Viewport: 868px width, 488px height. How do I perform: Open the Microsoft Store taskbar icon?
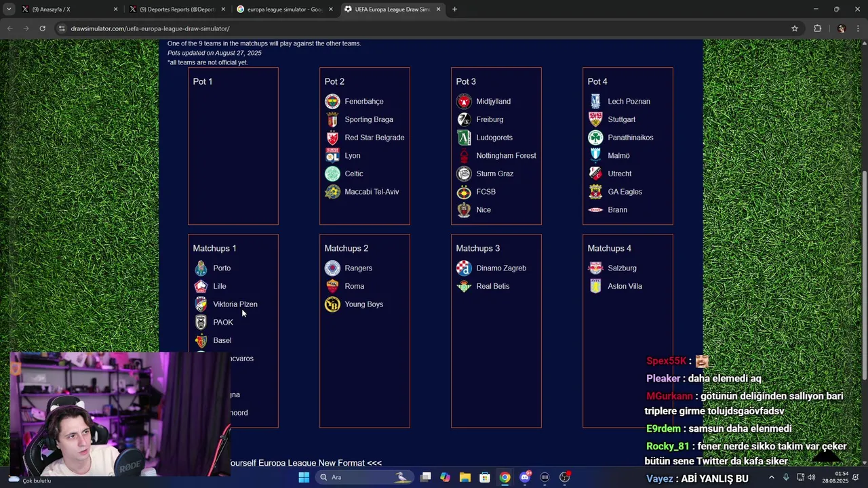485,477
